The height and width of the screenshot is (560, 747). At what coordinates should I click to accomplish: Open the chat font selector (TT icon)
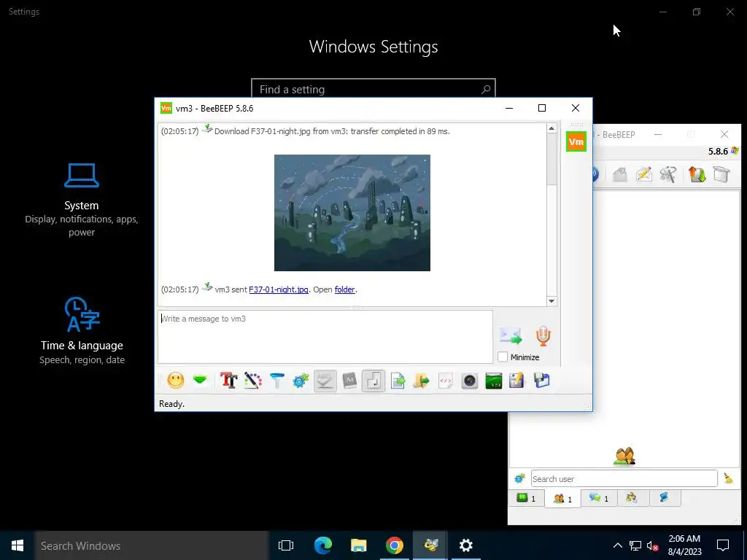coord(228,381)
